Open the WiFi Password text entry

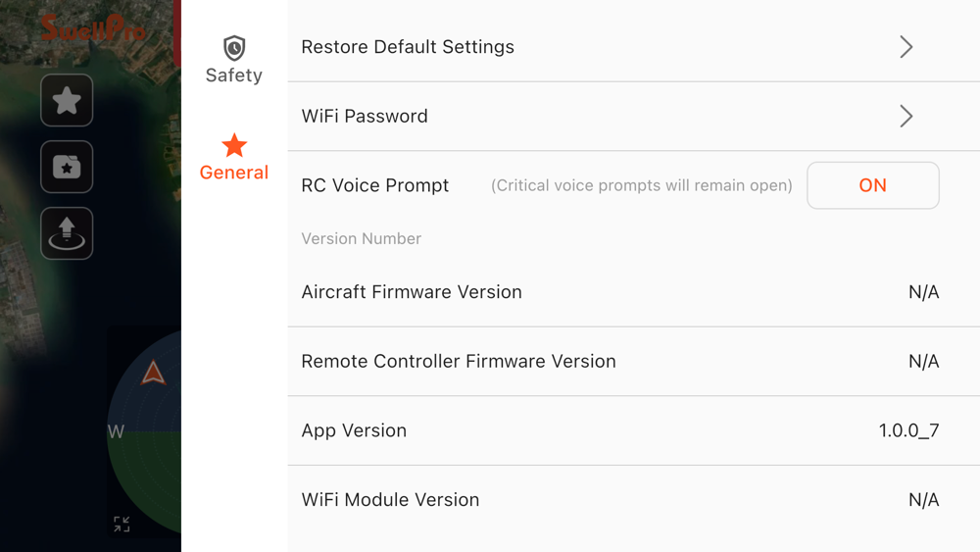(x=365, y=117)
